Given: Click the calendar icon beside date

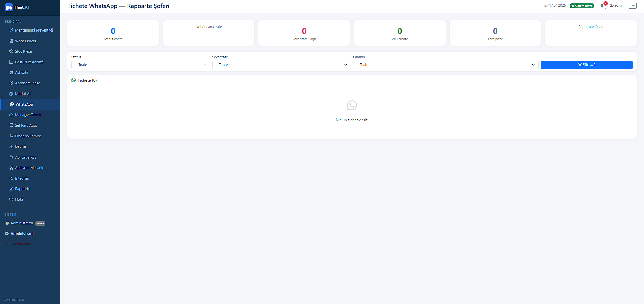Looking at the screenshot, I should coord(546,6).
